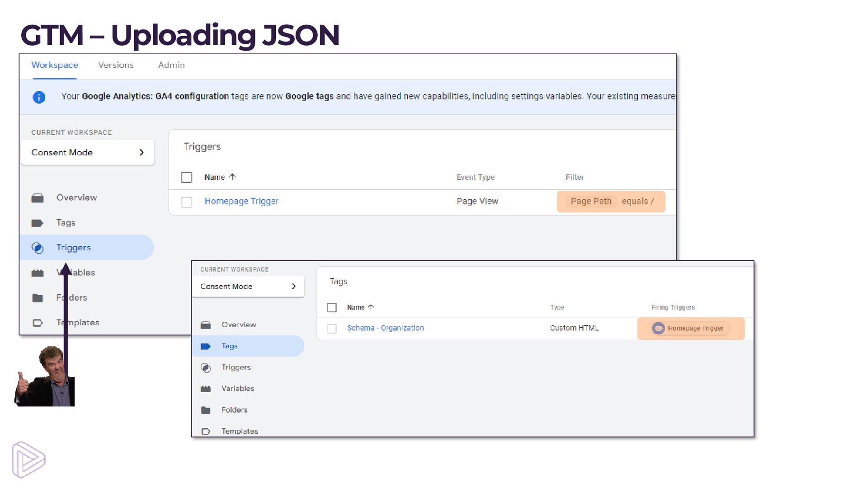Open the Admin tab

[x=171, y=65]
